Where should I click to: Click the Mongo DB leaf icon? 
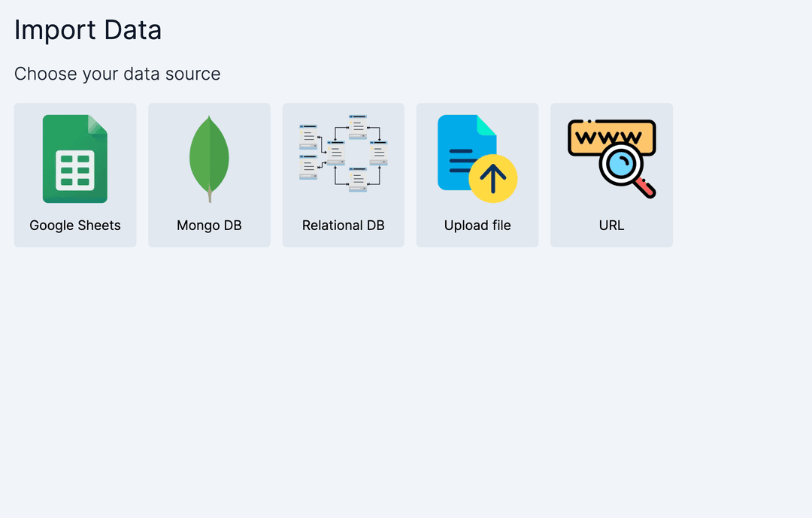point(209,158)
